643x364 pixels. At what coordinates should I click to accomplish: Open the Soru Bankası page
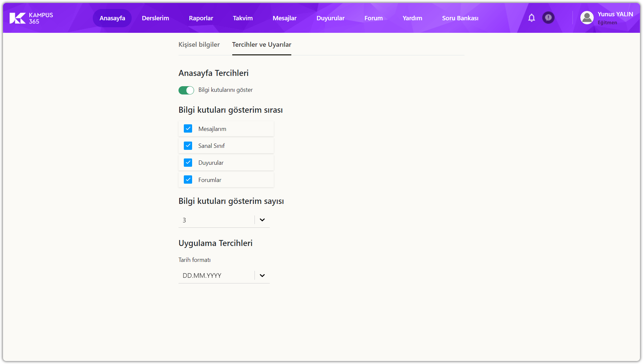[x=460, y=18]
